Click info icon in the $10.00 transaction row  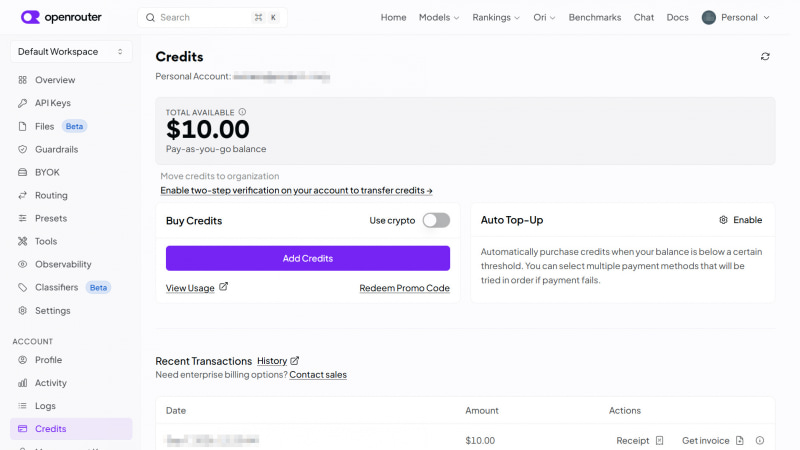point(760,440)
